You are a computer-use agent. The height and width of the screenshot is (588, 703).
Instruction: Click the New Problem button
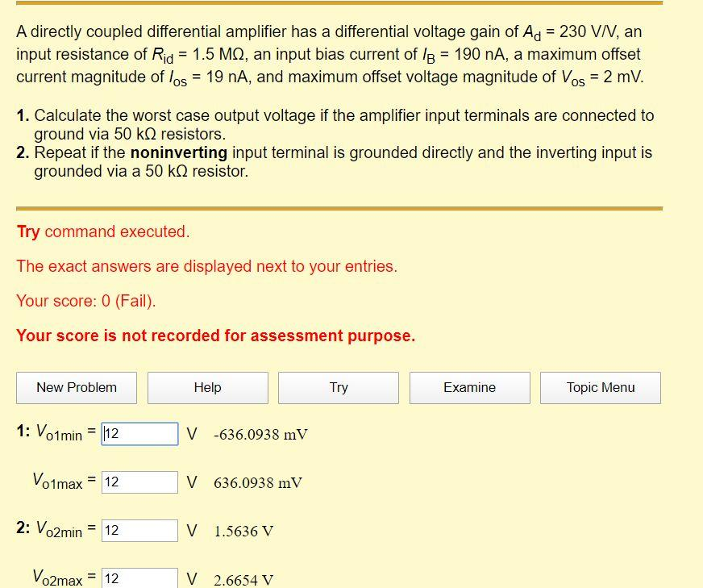tap(77, 387)
